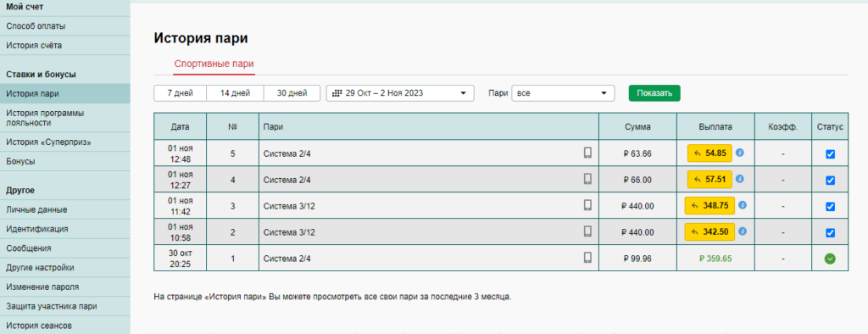This screenshot has height=334, width=868.
Task: Select the 30 дней period
Action: [x=292, y=93]
